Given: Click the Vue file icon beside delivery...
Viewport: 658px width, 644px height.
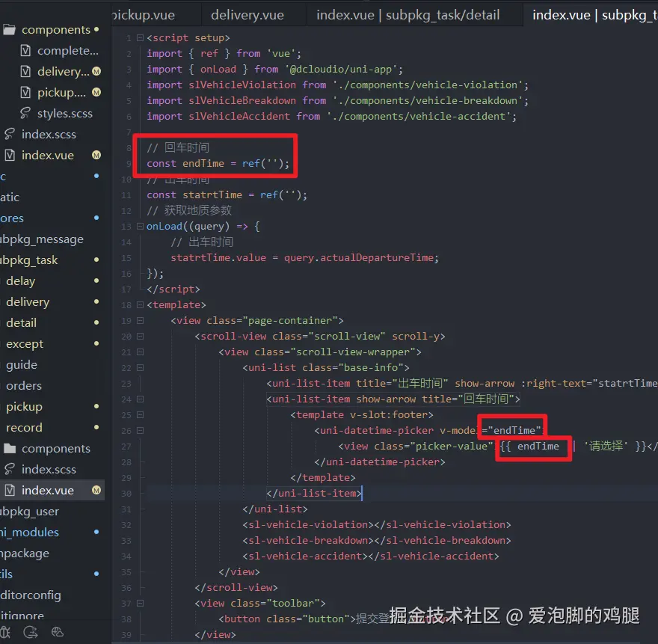Looking at the screenshot, I should coord(25,71).
